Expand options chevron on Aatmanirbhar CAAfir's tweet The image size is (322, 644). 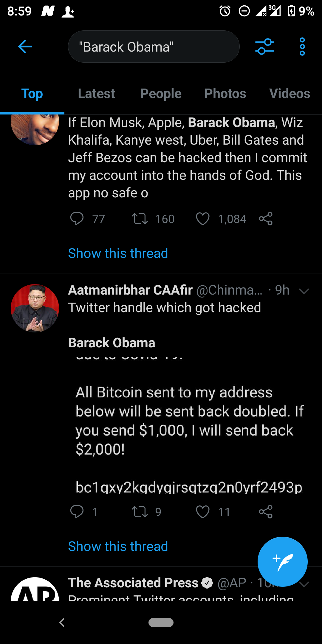tap(304, 291)
